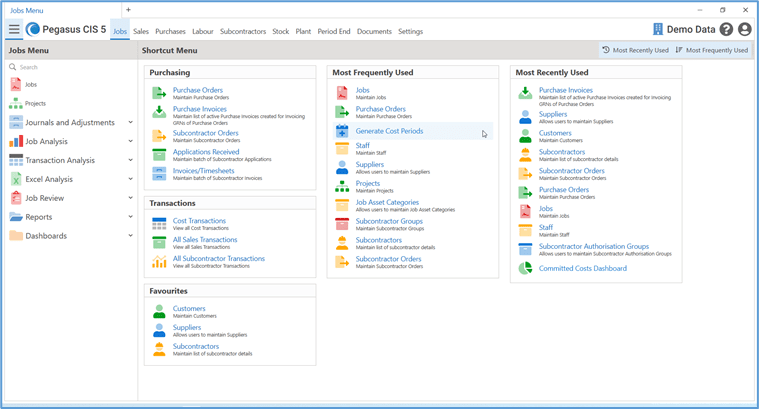Image resolution: width=759 pixels, height=409 pixels.
Task: Click the Job Asset Categories icon
Action: (x=342, y=205)
